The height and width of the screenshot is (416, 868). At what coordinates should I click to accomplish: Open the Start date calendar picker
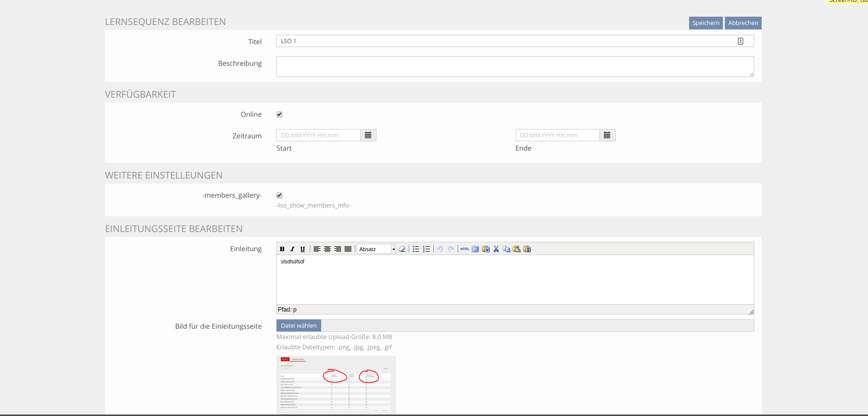(368, 135)
